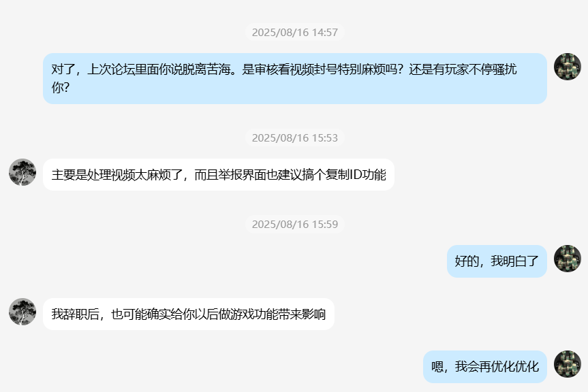The height and width of the screenshot is (392, 588).
Task: Click the words 脱离苦海 in the first message
Action: point(206,69)
